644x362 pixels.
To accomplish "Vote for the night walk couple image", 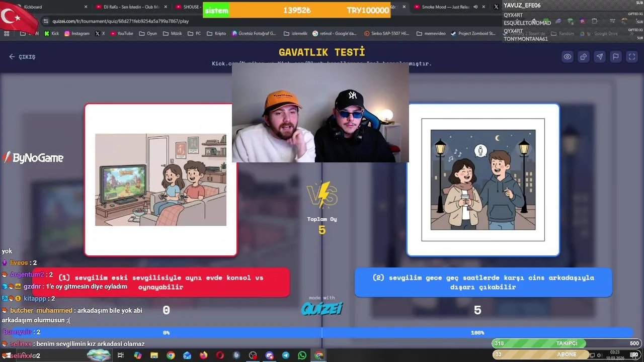I will click(x=483, y=179).
